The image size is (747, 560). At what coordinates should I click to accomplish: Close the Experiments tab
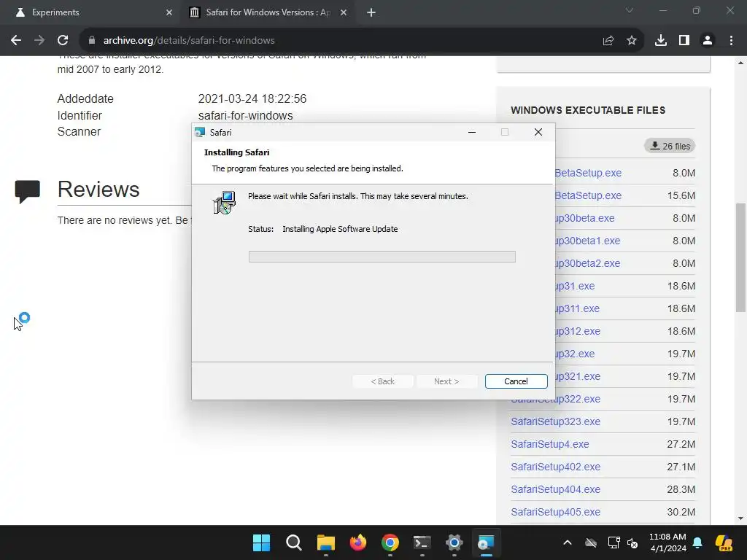(169, 12)
